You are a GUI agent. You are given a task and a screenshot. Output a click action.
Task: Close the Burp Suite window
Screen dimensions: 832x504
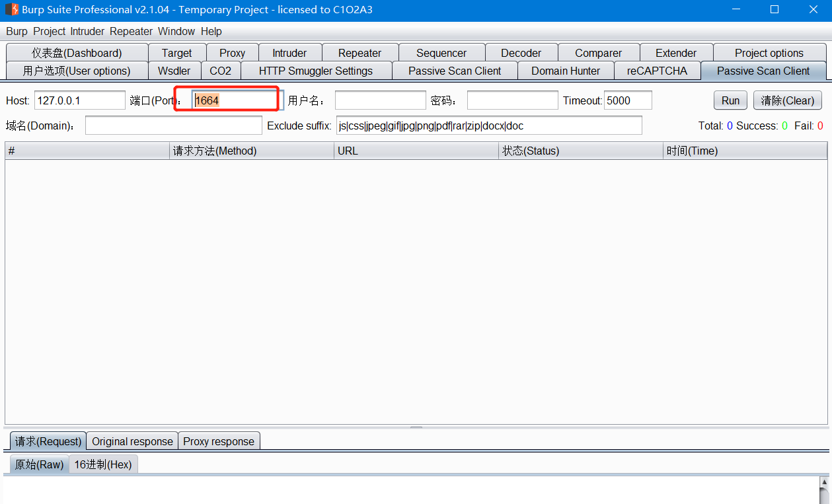click(x=813, y=9)
